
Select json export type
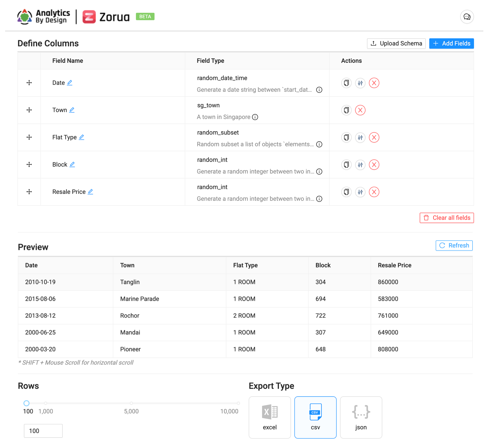click(x=361, y=417)
